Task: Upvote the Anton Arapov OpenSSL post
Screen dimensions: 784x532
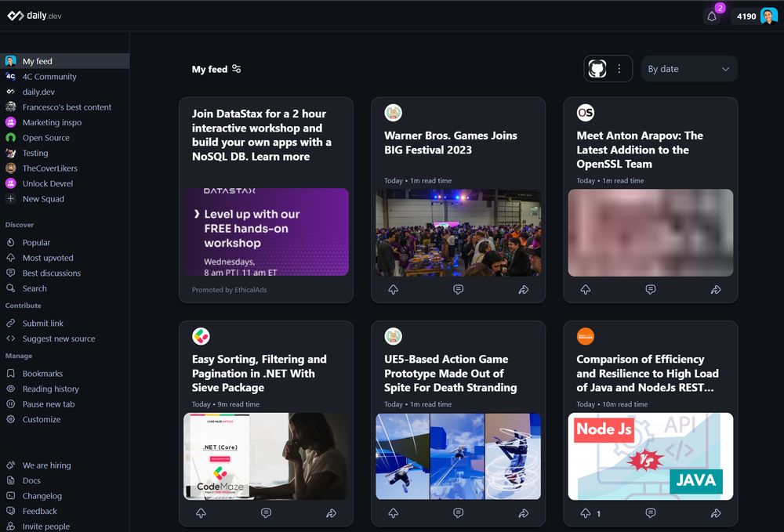Action: [586, 290]
